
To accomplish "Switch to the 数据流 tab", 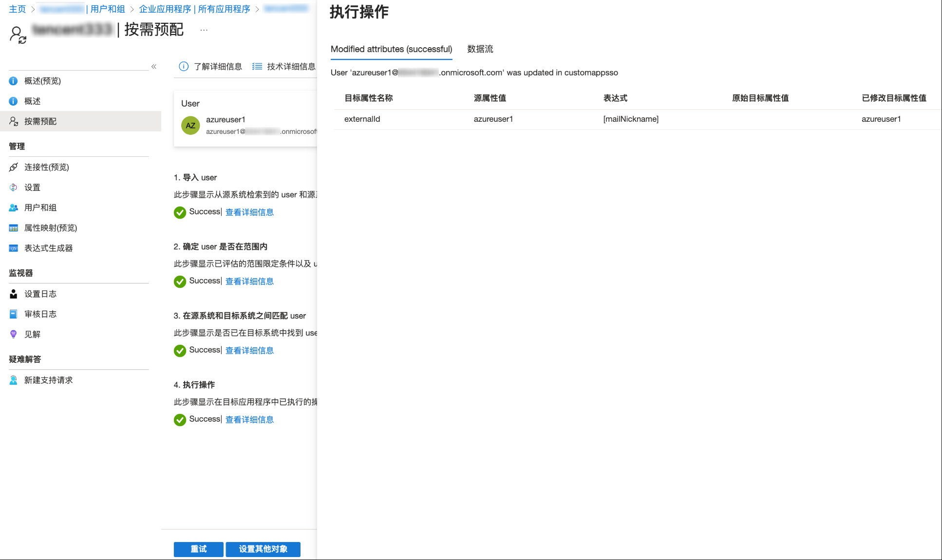I will 480,49.
